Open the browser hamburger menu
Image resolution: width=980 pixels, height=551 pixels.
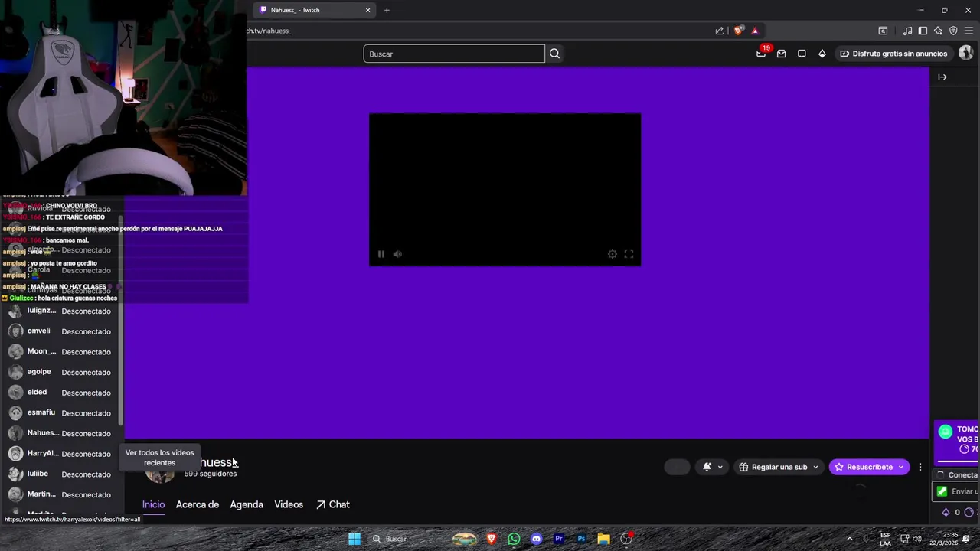tap(969, 31)
